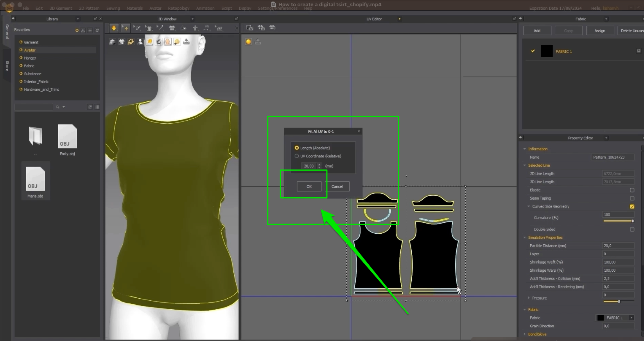
Task: Click OK in Fit All UV dialog
Action: (309, 187)
